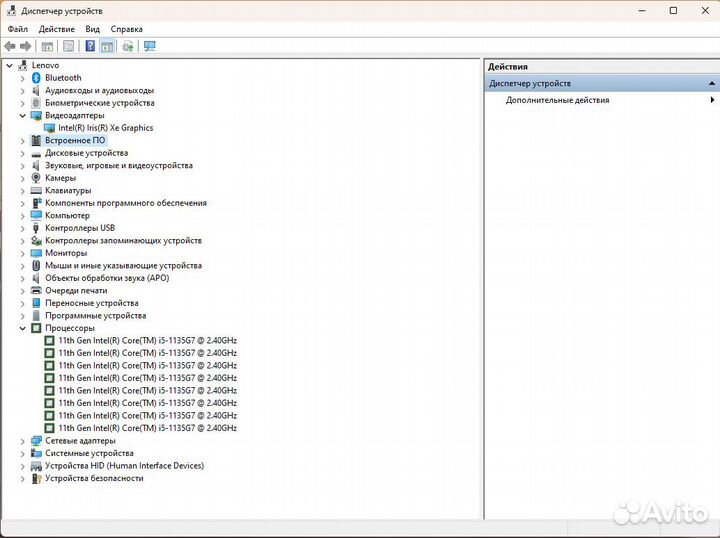This screenshot has height=538, width=720.
Task: Click the Back arrow toolbar icon
Action: [10, 46]
